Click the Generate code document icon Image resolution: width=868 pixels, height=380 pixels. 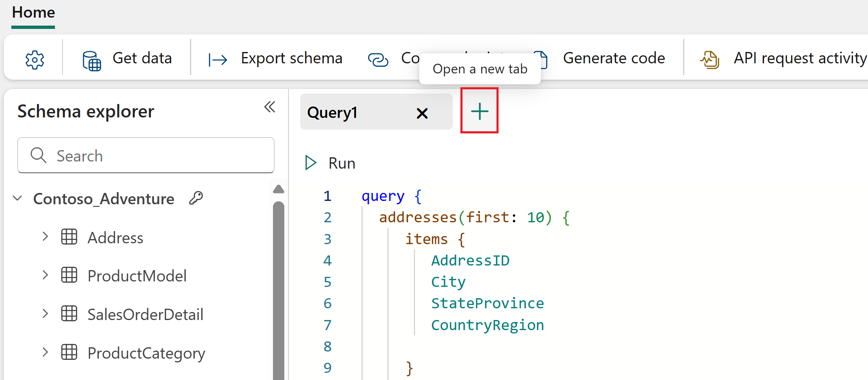pos(543,60)
